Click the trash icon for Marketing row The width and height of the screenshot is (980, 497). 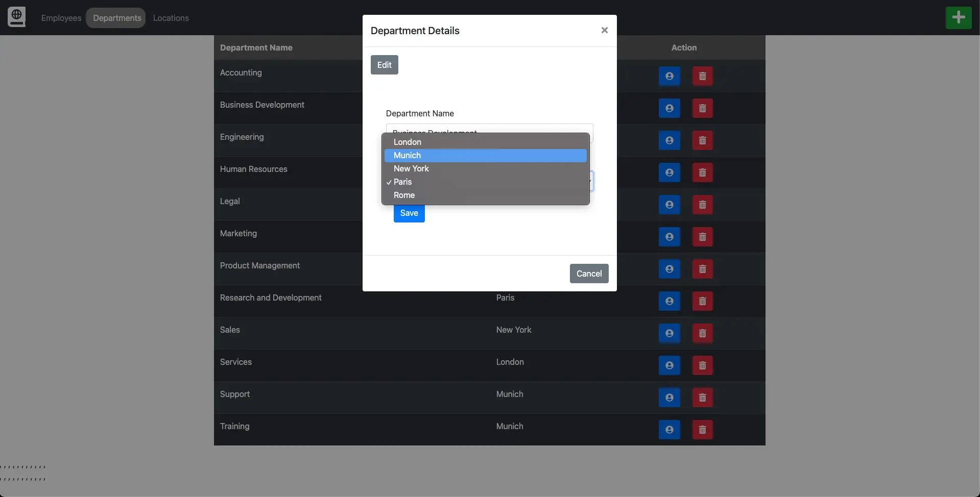(702, 237)
